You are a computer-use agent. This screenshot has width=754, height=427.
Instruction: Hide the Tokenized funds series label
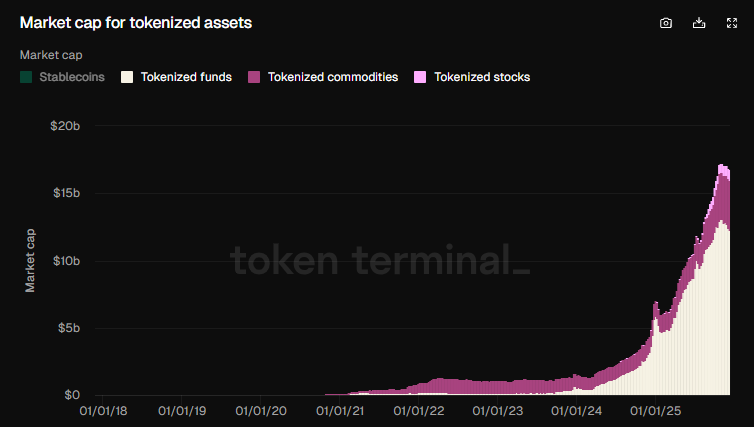[186, 77]
